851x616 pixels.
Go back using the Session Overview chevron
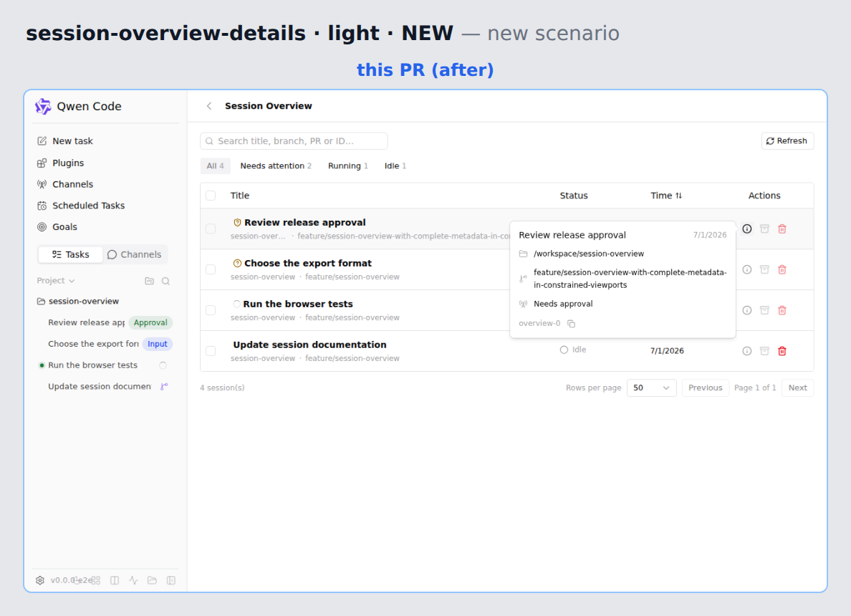[x=209, y=106]
